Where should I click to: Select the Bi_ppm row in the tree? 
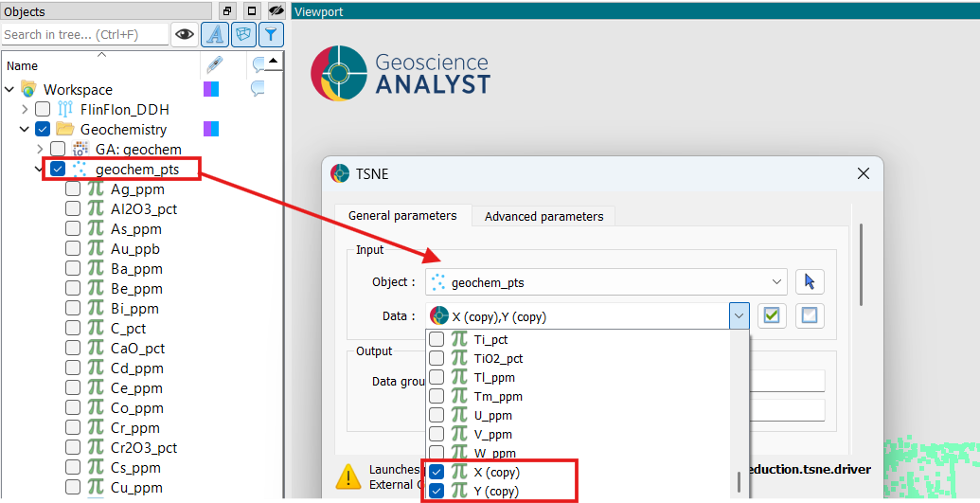tap(134, 309)
